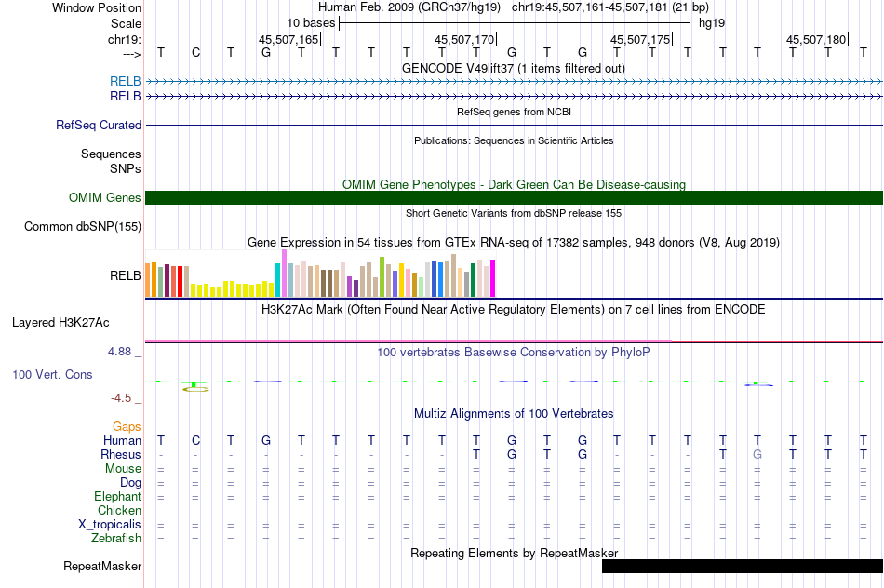The width and height of the screenshot is (884, 588).
Task: Click the OMIM Genes dark green bar
Action: pos(514,198)
